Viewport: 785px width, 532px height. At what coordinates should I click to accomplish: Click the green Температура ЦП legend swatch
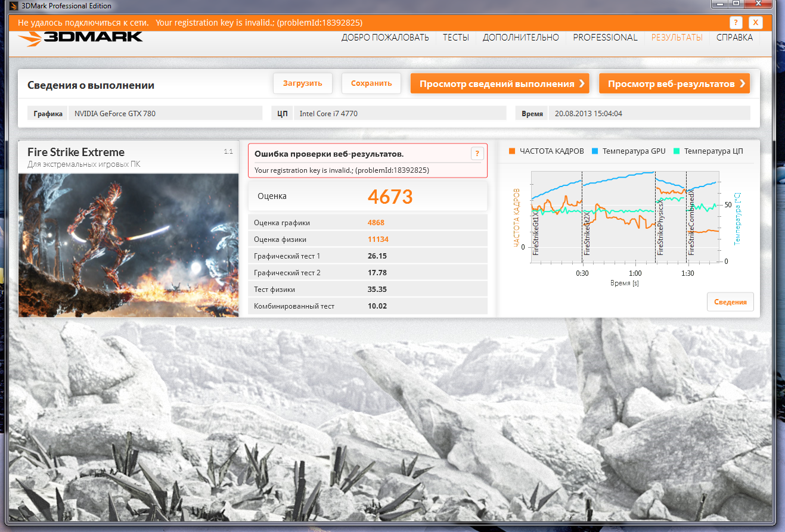pos(676,151)
